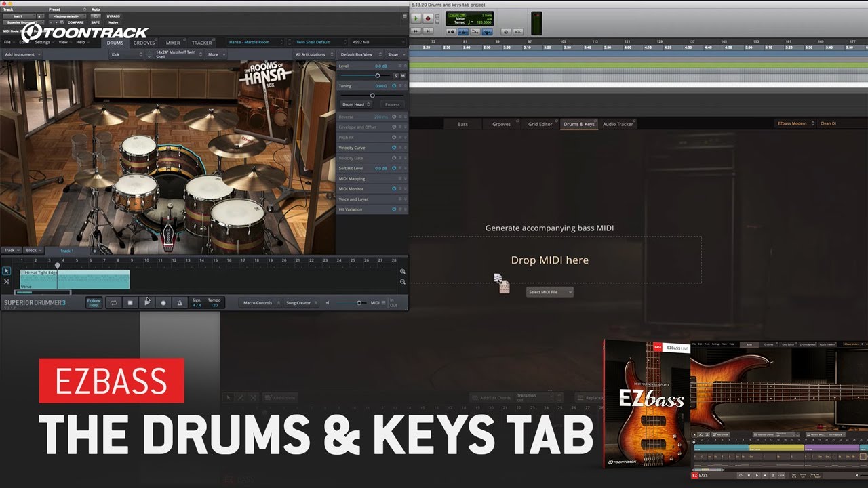
Task: Open the Help menu in Superior Drummer
Action: [82, 42]
